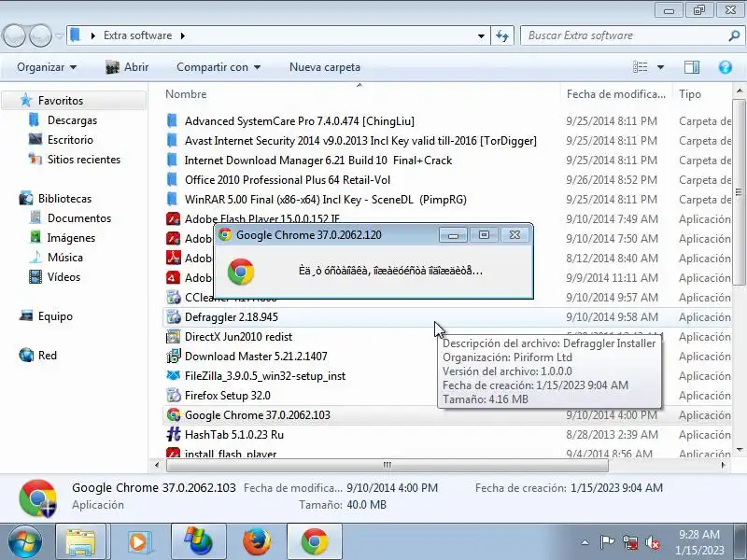Click the search magnifier icon
The image size is (747, 560).
(x=734, y=35)
